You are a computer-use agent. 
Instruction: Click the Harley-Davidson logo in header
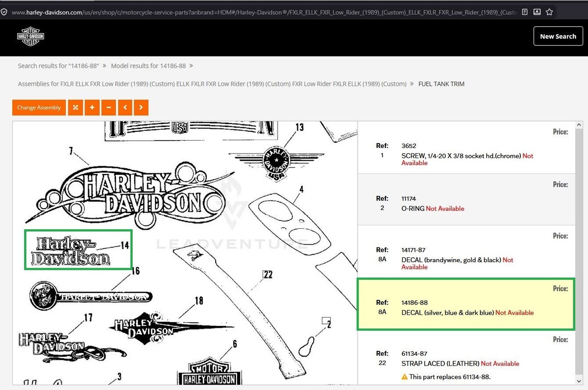pos(30,37)
